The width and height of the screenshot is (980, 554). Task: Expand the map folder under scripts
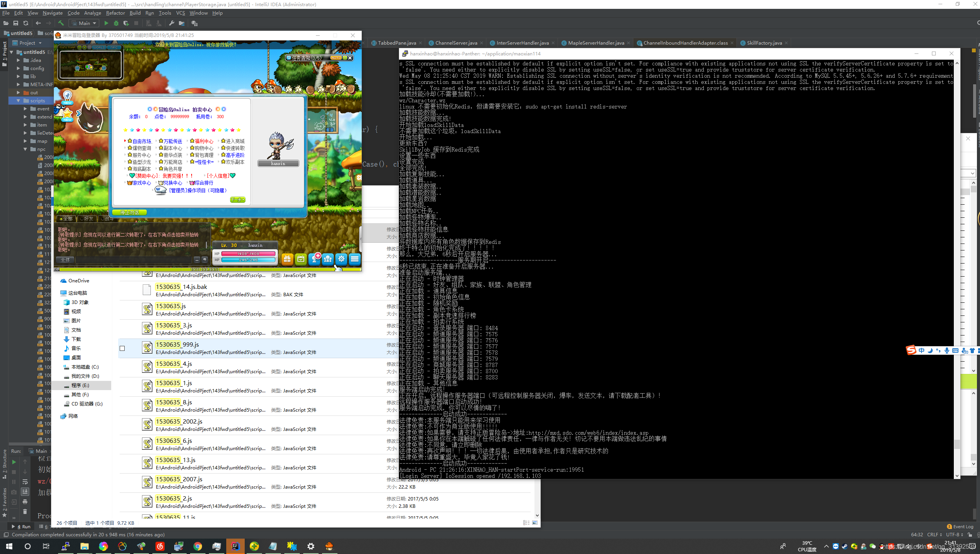pyautogui.click(x=25, y=141)
